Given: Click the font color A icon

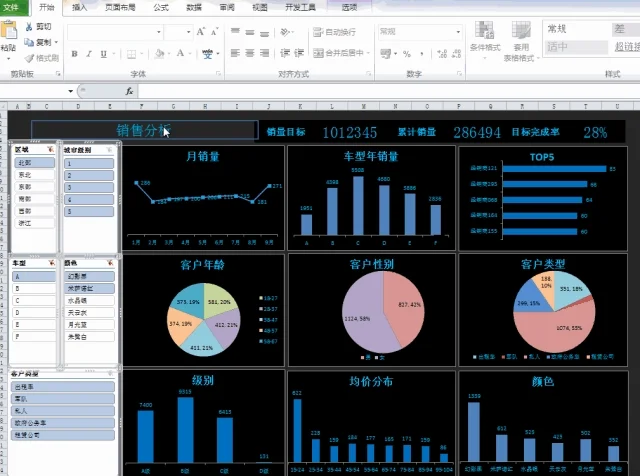Looking at the screenshot, I should 180,53.
